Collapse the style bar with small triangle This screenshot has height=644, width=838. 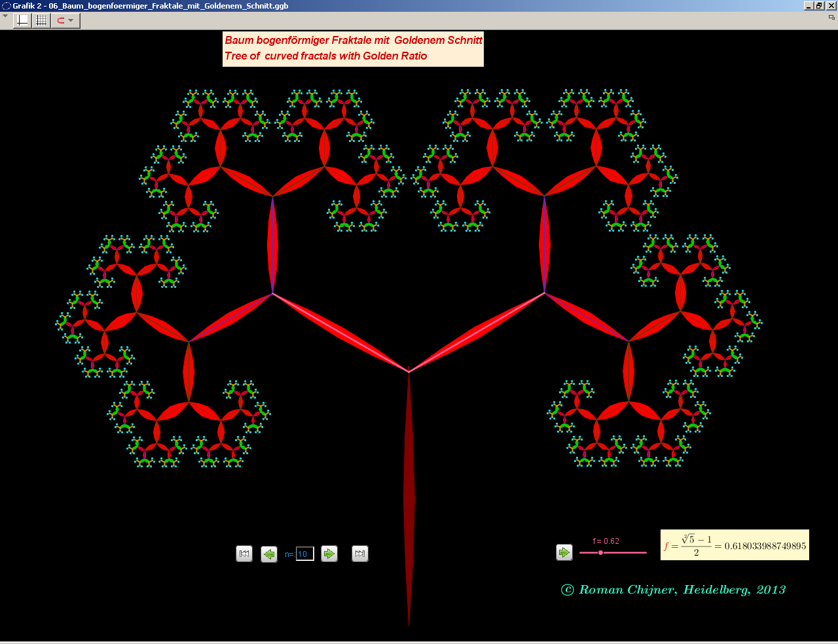(5, 16)
